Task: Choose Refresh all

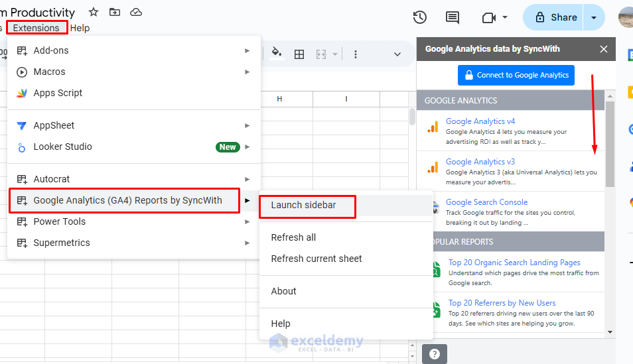Action: coord(346,237)
